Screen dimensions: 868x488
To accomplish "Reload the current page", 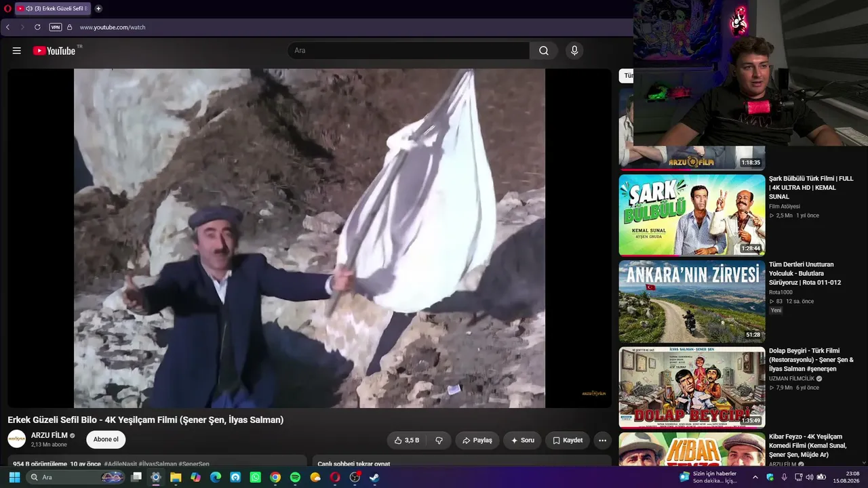I will click(37, 27).
